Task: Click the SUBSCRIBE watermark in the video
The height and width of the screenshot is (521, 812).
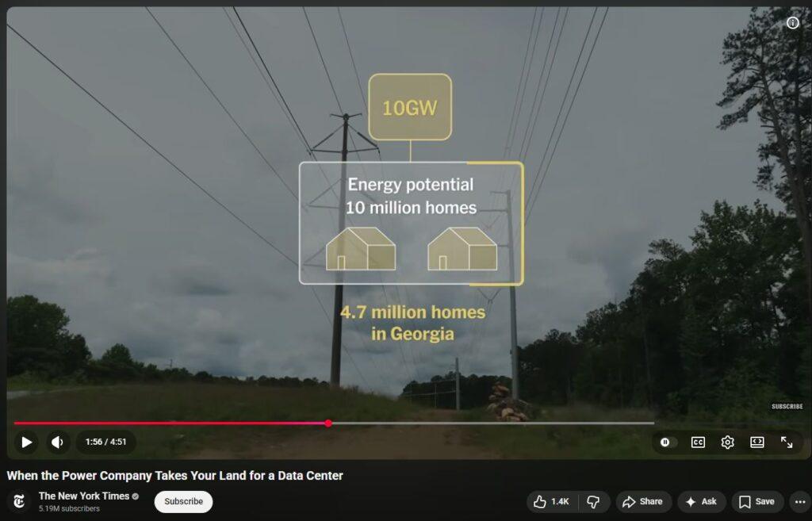Action: coord(787,407)
